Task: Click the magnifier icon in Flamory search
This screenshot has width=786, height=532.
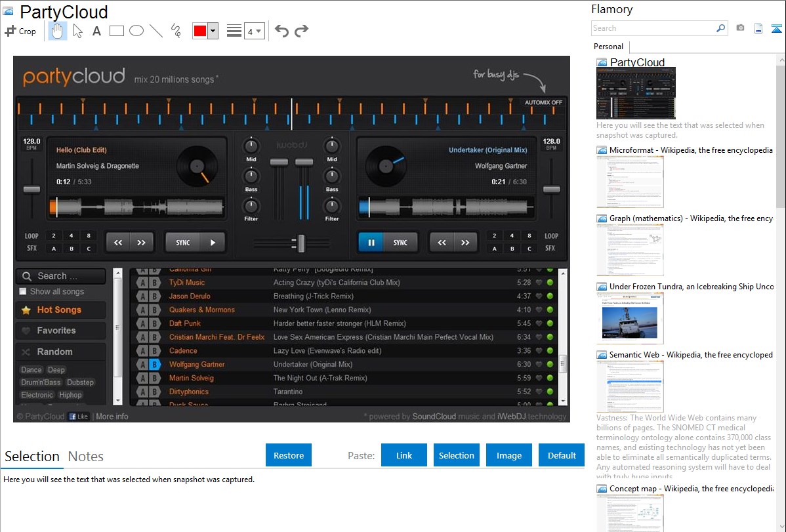Action: click(721, 28)
